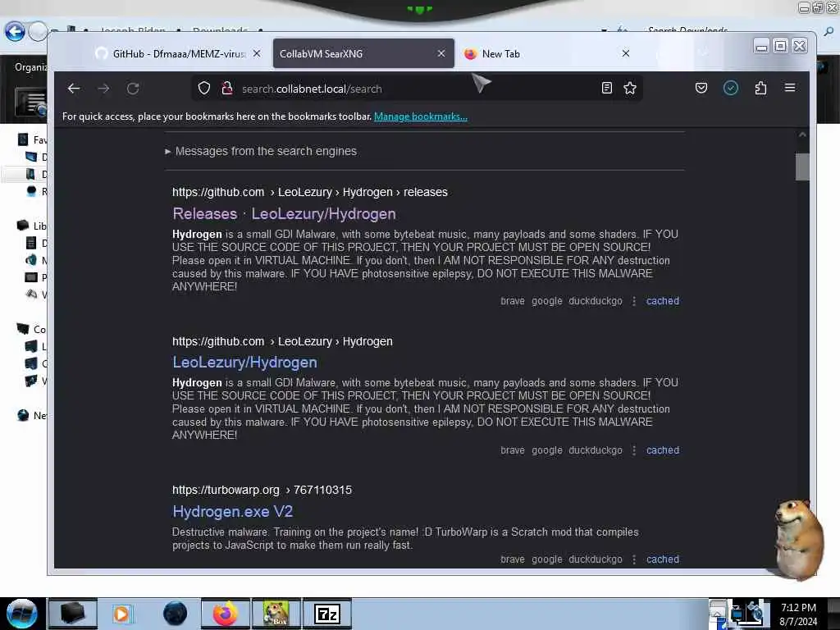Click the page scrollbar thumb
840x630 pixels.
[x=802, y=167]
